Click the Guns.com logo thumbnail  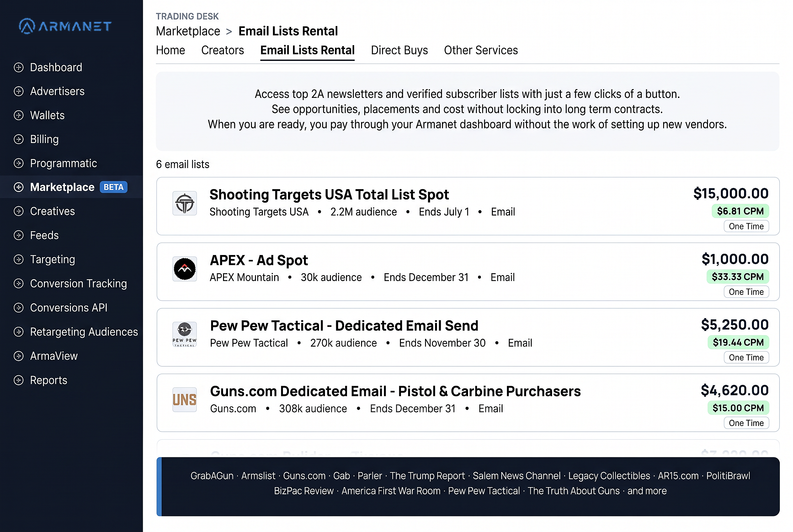(x=184, y=400)
